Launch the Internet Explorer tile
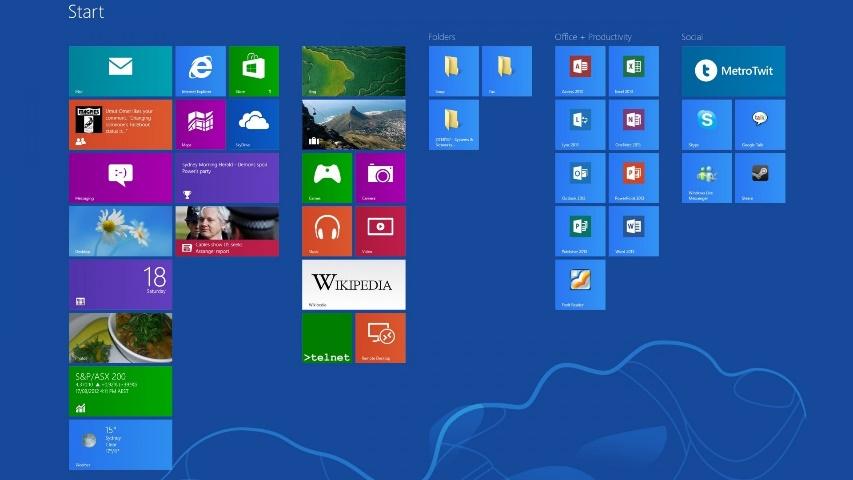Image resolution: width=853 pixels, height=480 pixels. coord(200,71)
